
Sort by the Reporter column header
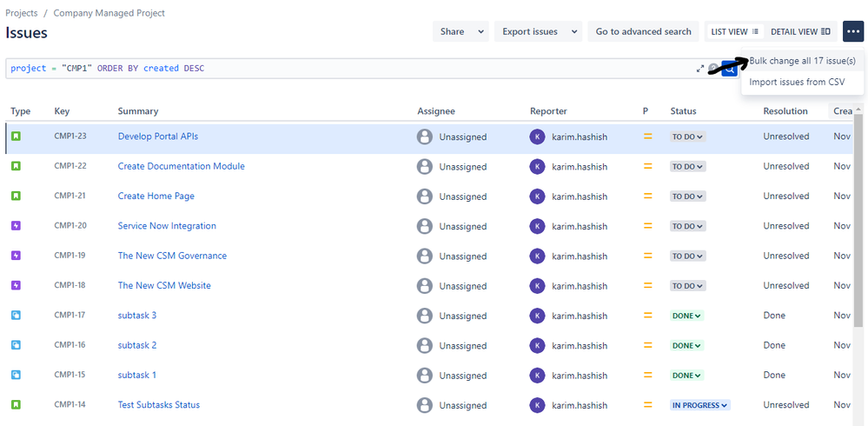coord(548,110)
